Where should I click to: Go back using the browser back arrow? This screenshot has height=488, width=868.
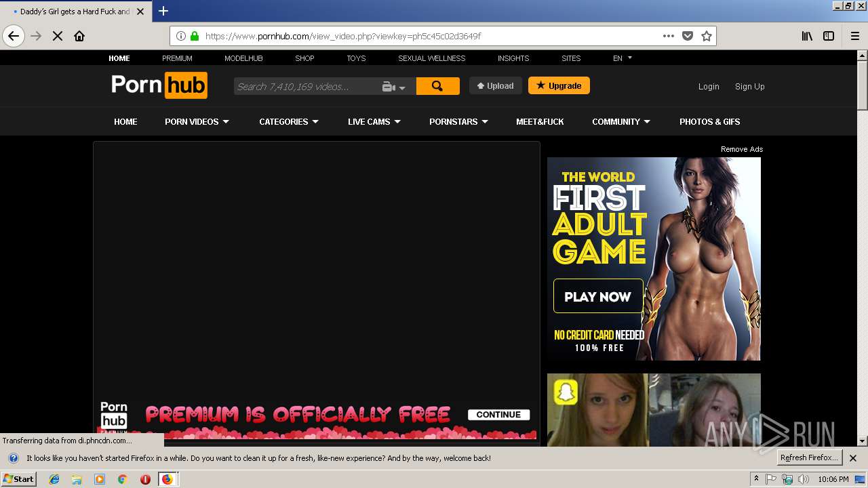click(x=14, y=36)
